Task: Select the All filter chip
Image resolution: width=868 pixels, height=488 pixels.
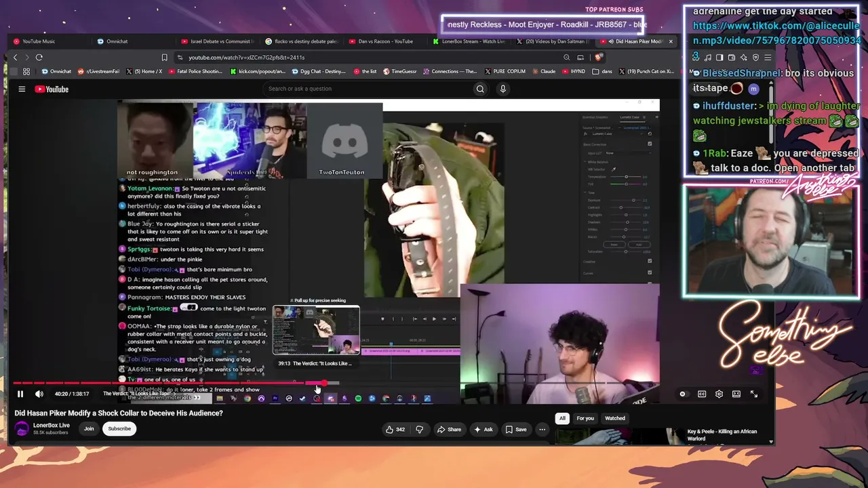Action: (562, 418)
